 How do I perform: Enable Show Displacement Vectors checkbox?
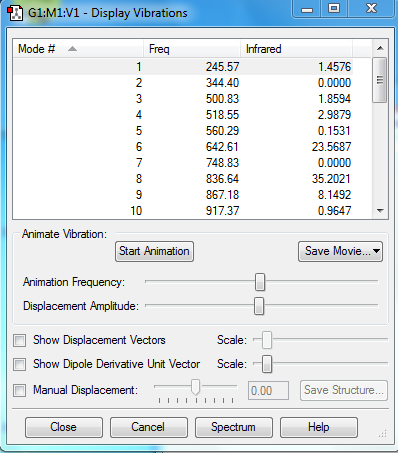pyautogui.click(x=20, y=341)
